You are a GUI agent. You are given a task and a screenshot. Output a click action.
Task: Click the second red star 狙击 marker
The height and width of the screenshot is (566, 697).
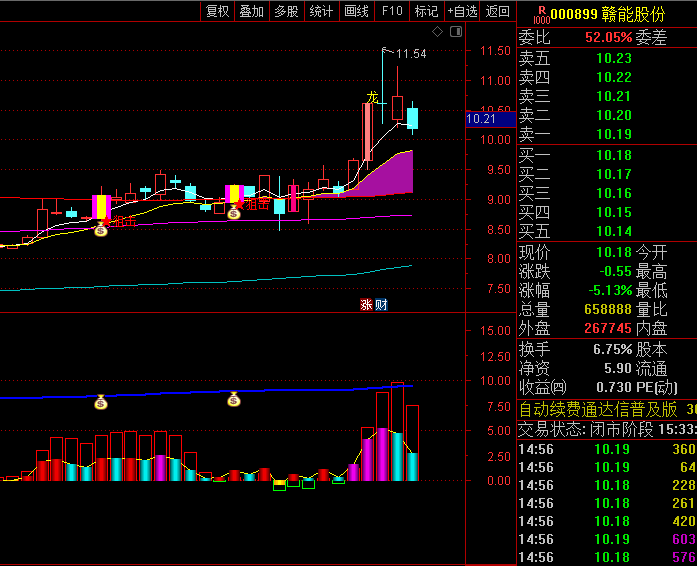point(239,204)
